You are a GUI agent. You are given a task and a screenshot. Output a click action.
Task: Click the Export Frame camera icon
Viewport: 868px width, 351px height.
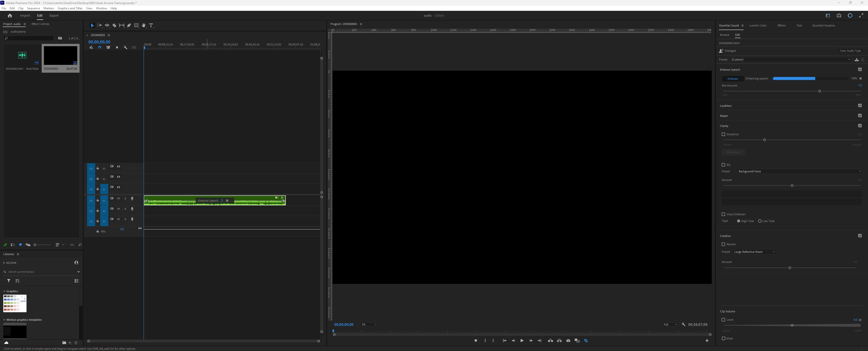click(568, 341)
